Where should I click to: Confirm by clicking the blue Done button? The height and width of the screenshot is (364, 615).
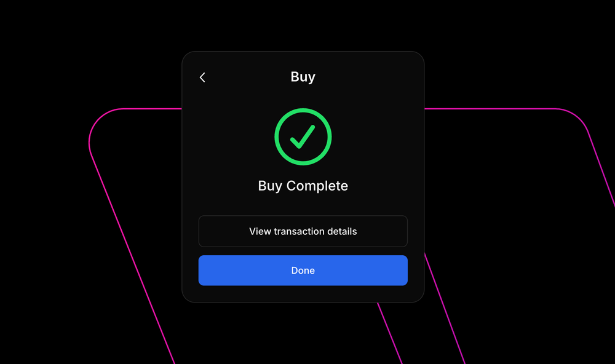pyautogui.click(x=303, y=271)
